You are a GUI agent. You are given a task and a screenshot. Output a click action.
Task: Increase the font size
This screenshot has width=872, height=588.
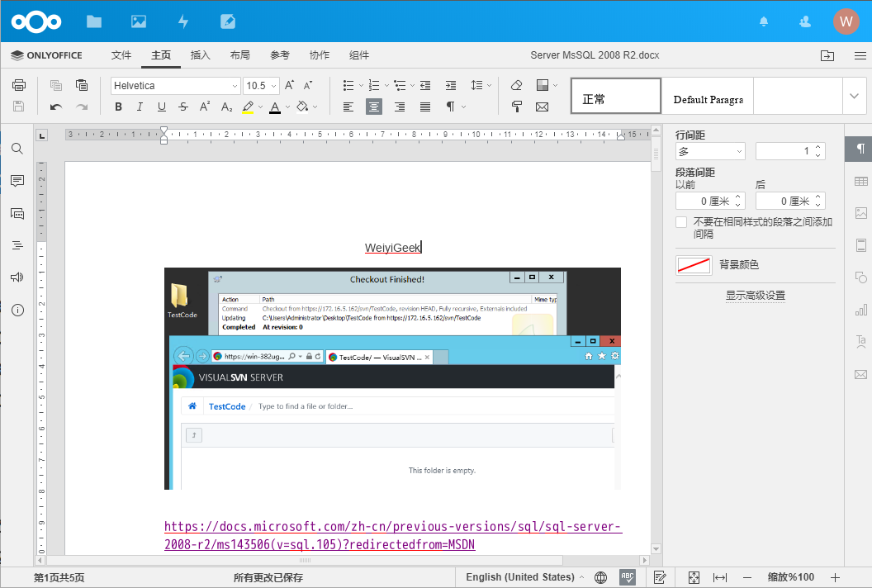(289, 85)
